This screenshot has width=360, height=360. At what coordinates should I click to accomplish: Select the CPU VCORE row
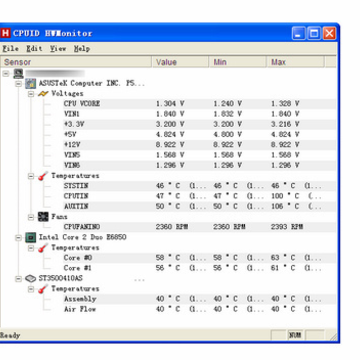point(199,104)
